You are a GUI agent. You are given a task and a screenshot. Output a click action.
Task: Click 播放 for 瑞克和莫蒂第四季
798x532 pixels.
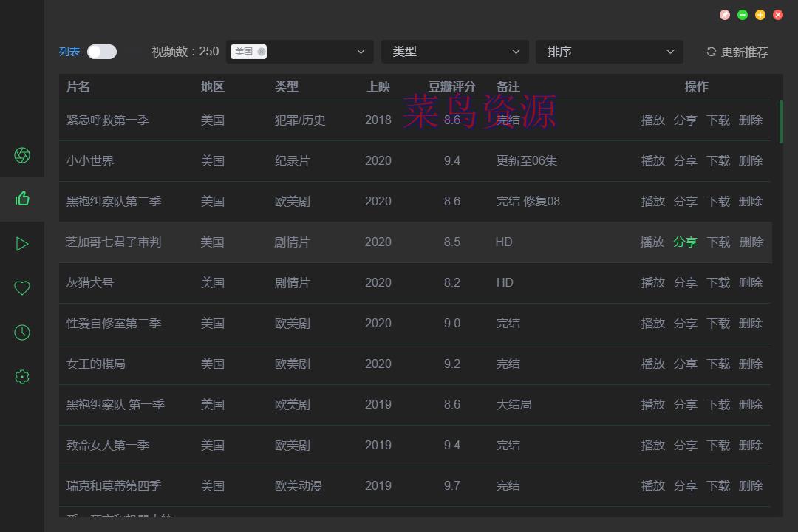tap(653, 485)
